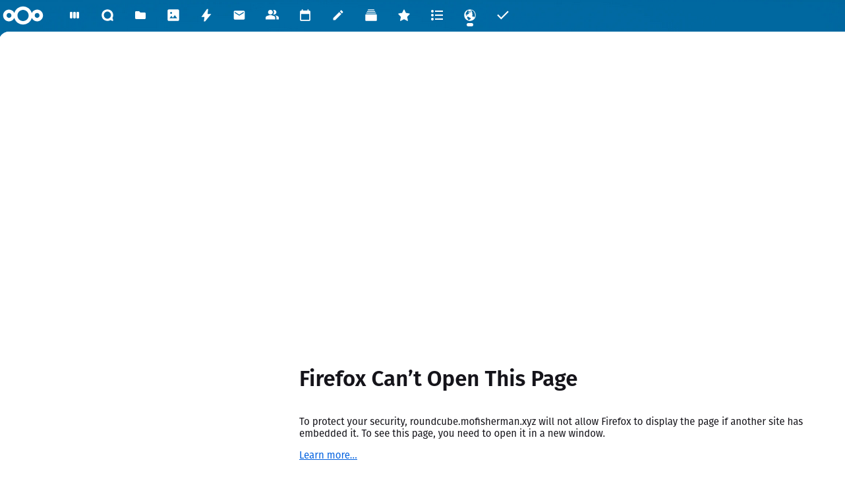Open the Activity lightning bolt app
Image resolution: width=845 pixels, height=504 pixels.
[206, 15]
